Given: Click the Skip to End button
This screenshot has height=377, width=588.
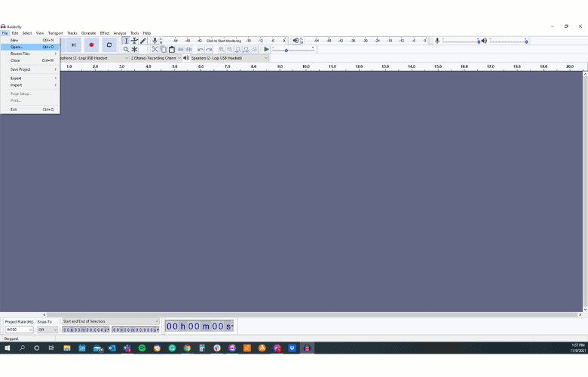Looking at the screenshot, I should 74,45.
